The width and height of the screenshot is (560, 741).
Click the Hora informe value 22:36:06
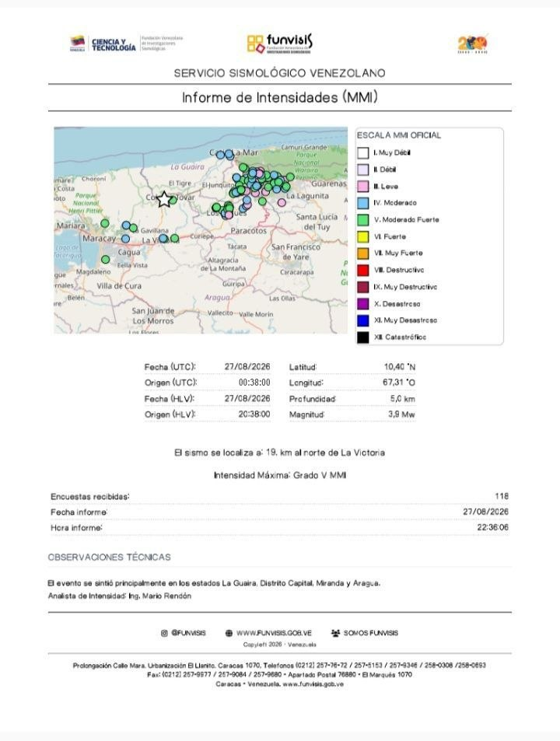pos(493,527)
